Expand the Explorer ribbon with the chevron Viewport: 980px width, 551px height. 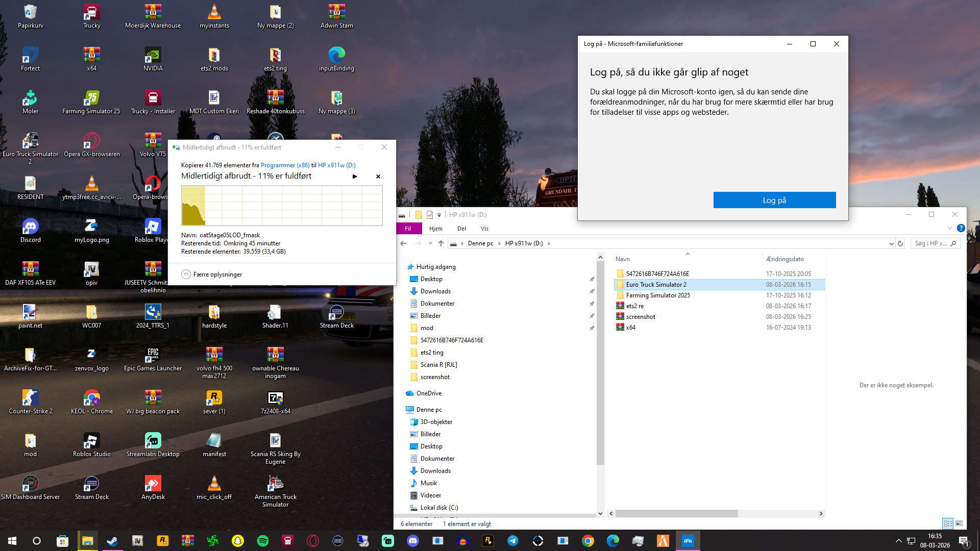949,229
